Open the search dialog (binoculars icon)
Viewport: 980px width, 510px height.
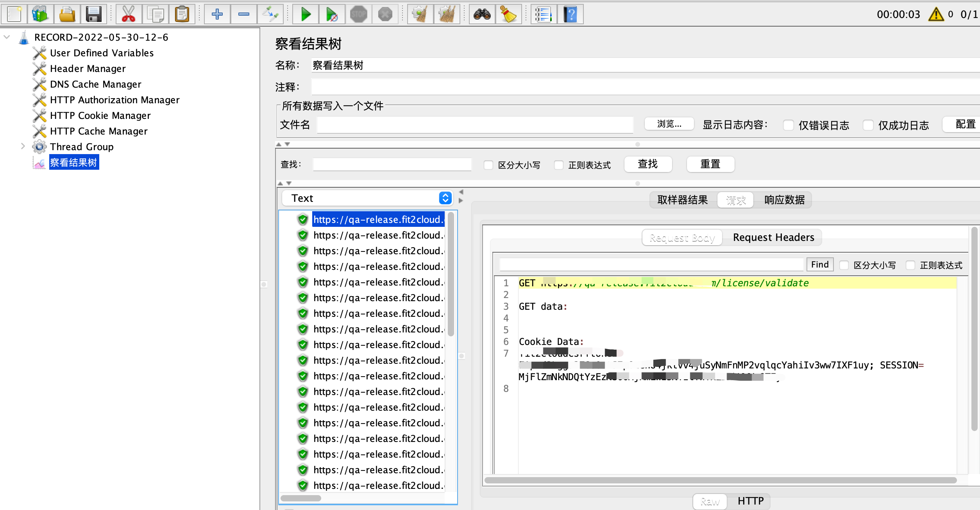pyautogui.click(x=482, y=14)
